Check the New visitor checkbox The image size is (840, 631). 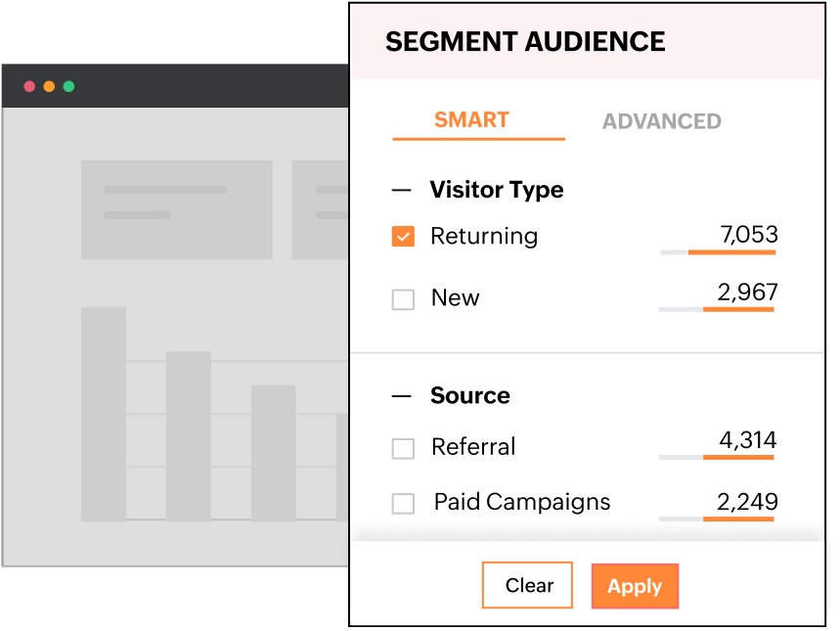point(403,299)
